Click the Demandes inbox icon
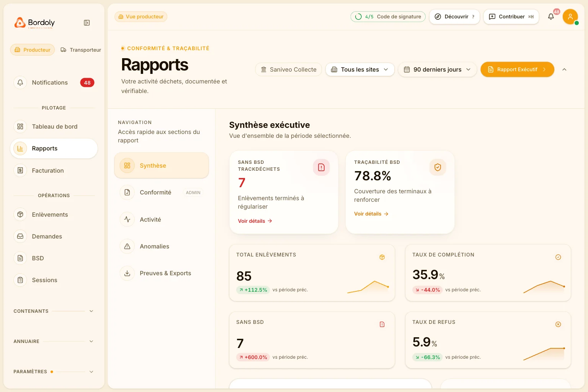Screen dimensions: 588x392 20,236
